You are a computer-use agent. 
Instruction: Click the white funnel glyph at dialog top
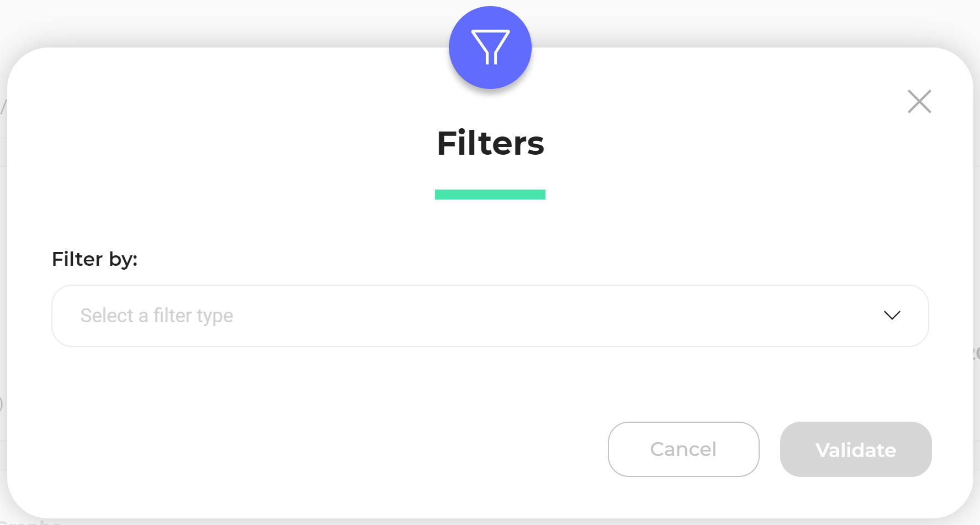[490, 47]
